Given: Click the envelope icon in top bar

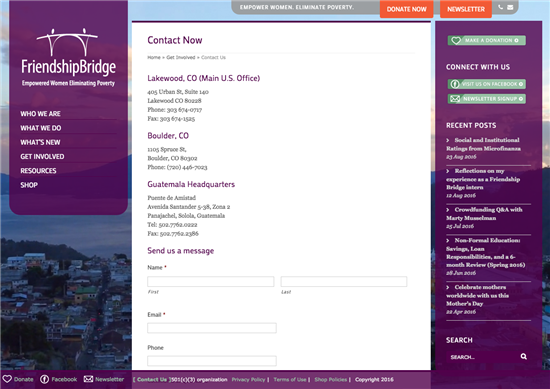Looking at the screenshot, I should click(510, 7).
